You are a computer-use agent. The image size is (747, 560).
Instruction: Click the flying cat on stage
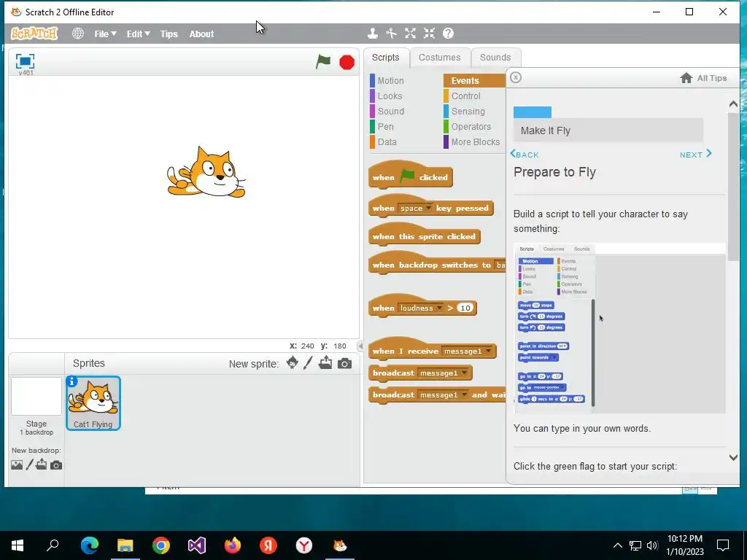206,172
